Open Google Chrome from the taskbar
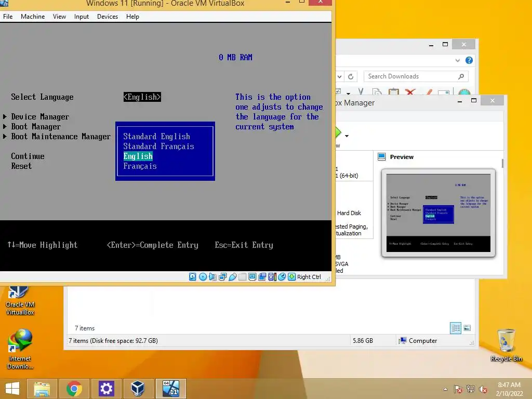This screenshot has height=399, width=532. pos(74,389)
